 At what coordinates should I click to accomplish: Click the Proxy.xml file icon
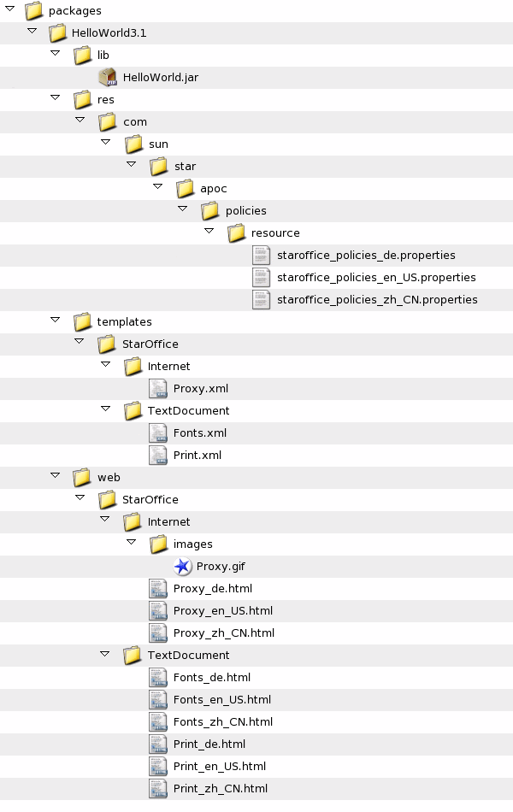click(158, 388)
